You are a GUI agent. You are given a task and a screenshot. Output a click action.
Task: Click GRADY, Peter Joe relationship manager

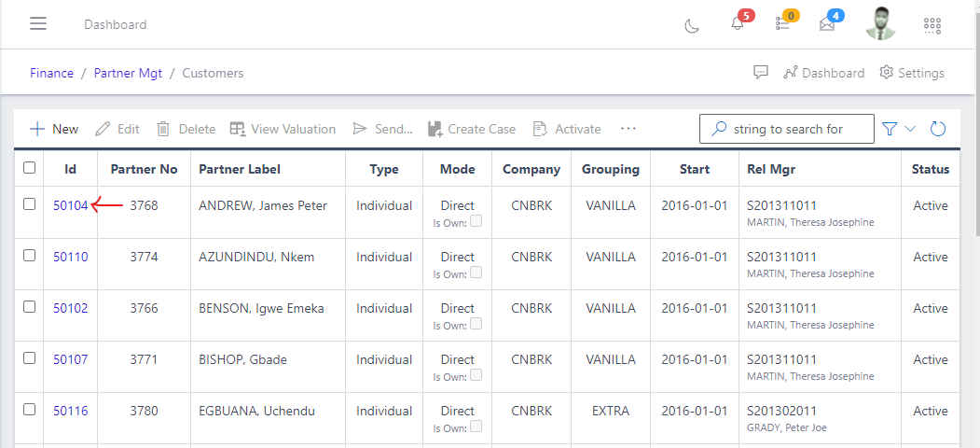787,428
